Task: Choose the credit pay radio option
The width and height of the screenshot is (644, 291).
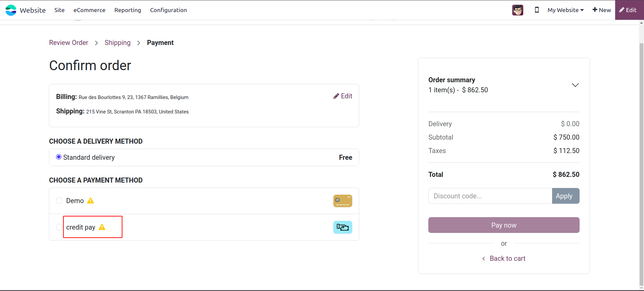Action: (59, 227)
